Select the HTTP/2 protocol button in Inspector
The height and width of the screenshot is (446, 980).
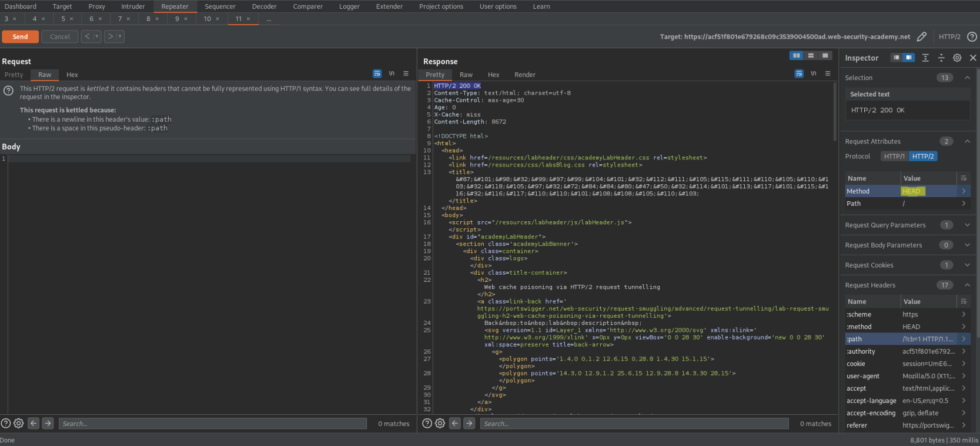tap(923, 156)
